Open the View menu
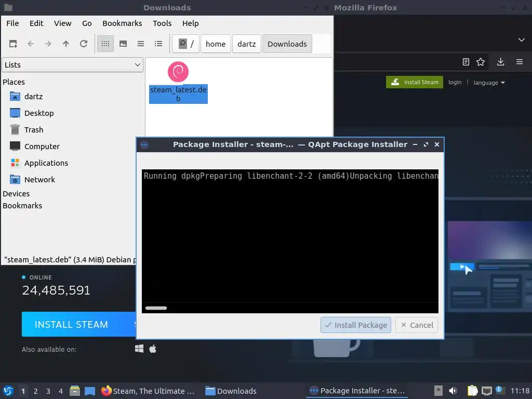This screenshot has height=399, width=532. click(x=63, y=23)
